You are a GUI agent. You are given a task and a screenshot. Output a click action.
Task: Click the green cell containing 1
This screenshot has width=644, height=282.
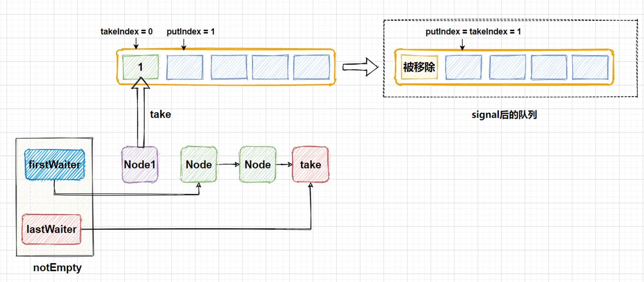140,67
